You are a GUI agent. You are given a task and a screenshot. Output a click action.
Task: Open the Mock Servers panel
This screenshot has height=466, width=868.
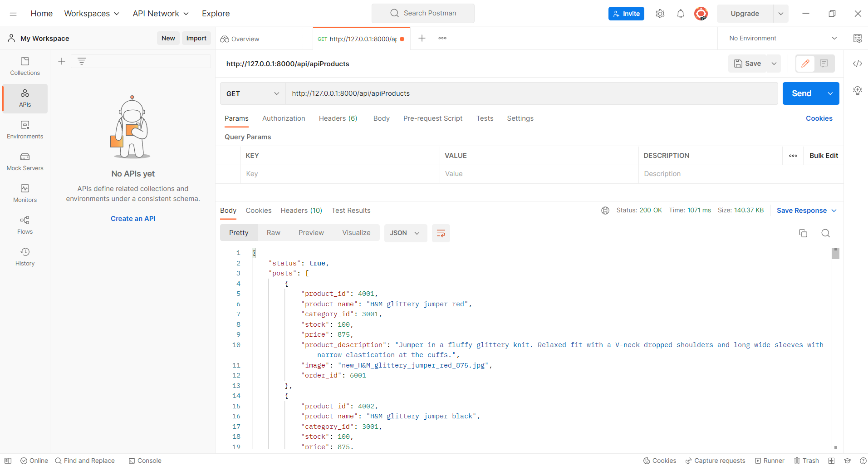click(25, 162)
